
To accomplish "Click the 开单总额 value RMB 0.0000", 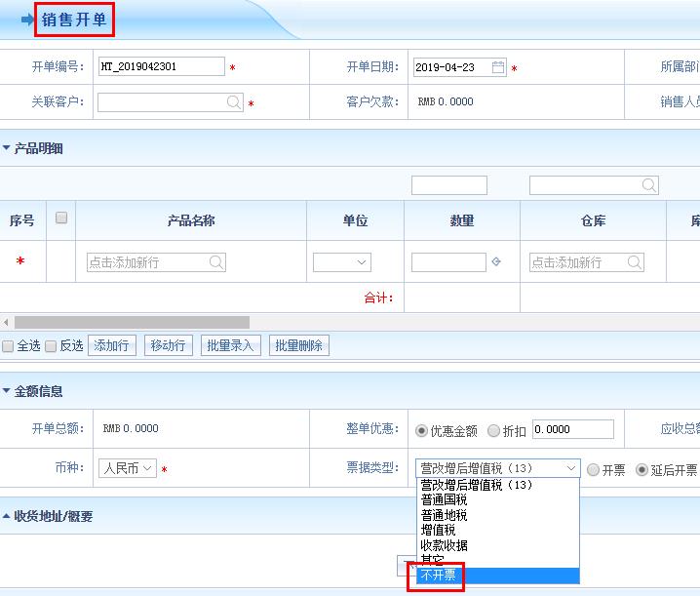I will point(131,428).
